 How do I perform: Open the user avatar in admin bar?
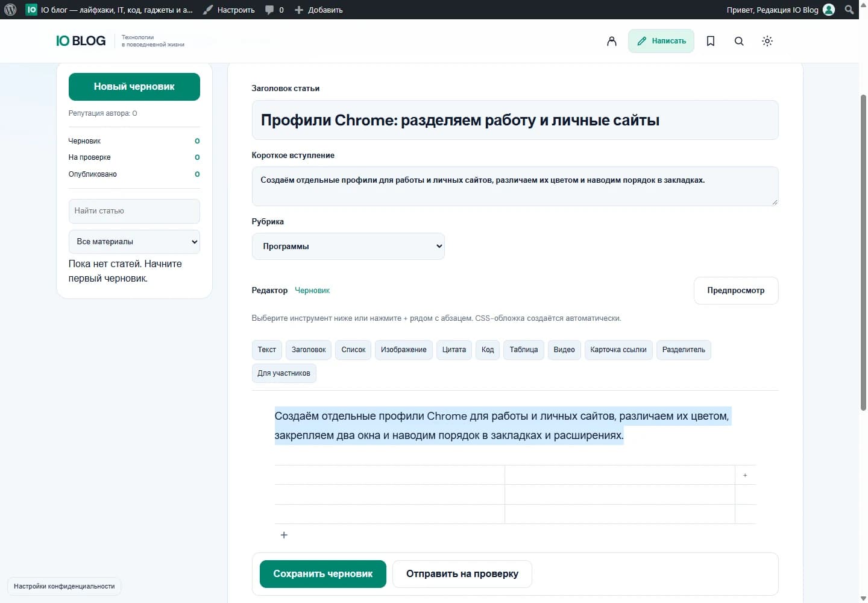[x=829, y=10]
